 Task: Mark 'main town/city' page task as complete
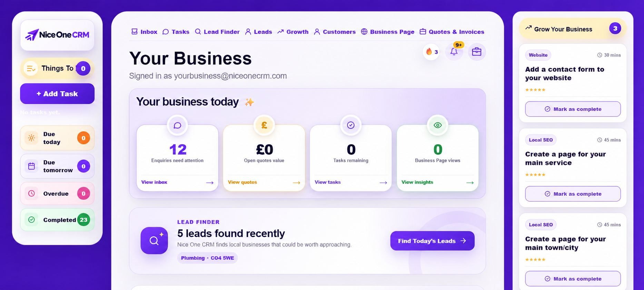pyautogui.click(x=573, y=279)
